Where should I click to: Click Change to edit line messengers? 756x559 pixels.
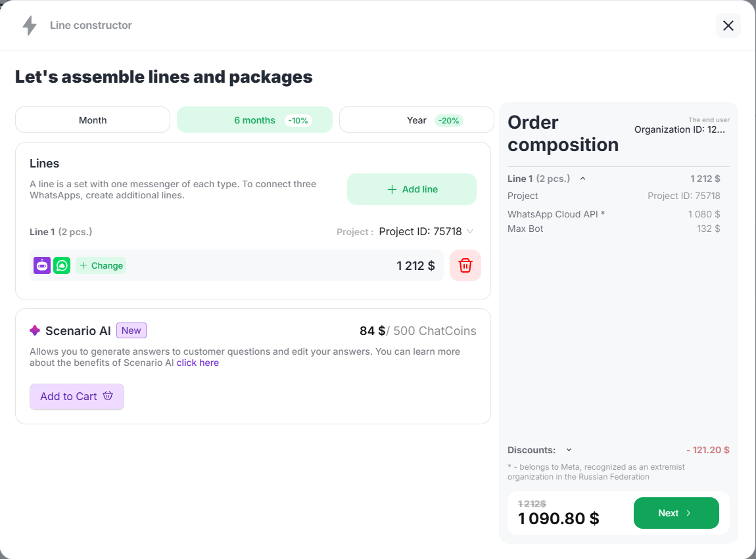101,265
